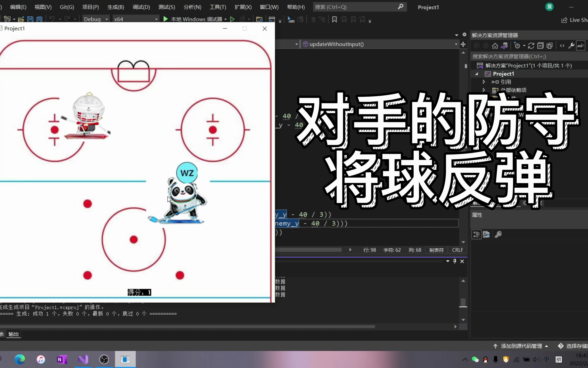Screen dimensions: 588x368
Task: Open the 视图(V) menu
Action: tap(43, 7)
